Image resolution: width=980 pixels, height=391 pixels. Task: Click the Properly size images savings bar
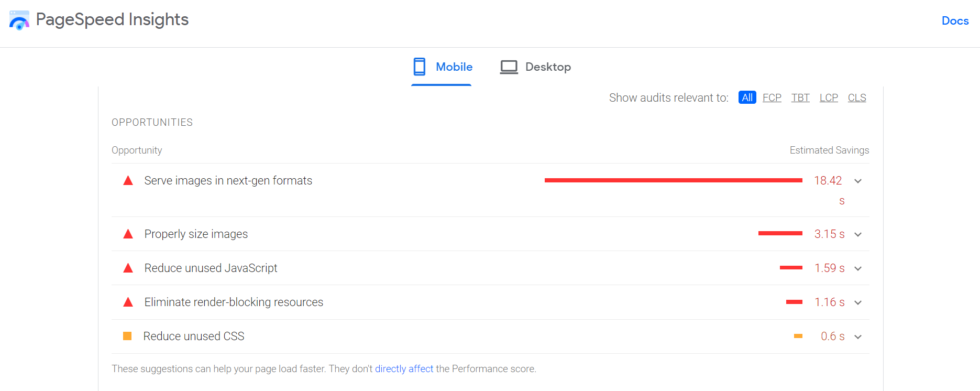pos(780,233)
